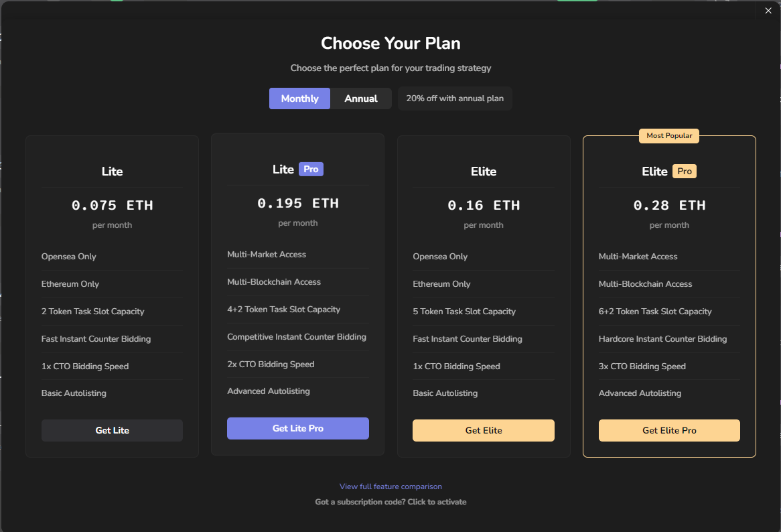Click the purple Pro badge beside Lite
The image size is (781, 532).
tap(311, 170)
